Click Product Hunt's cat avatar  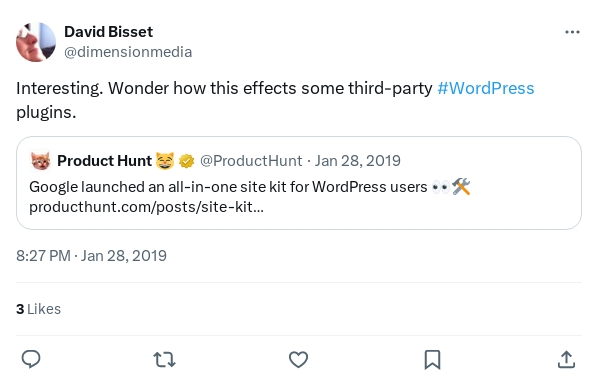coord(40,161)
